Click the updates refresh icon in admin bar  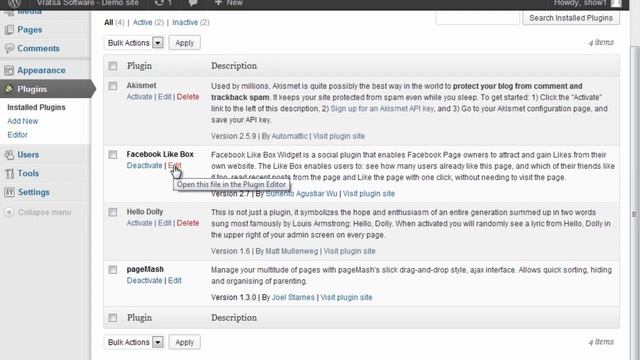(159, 3)
